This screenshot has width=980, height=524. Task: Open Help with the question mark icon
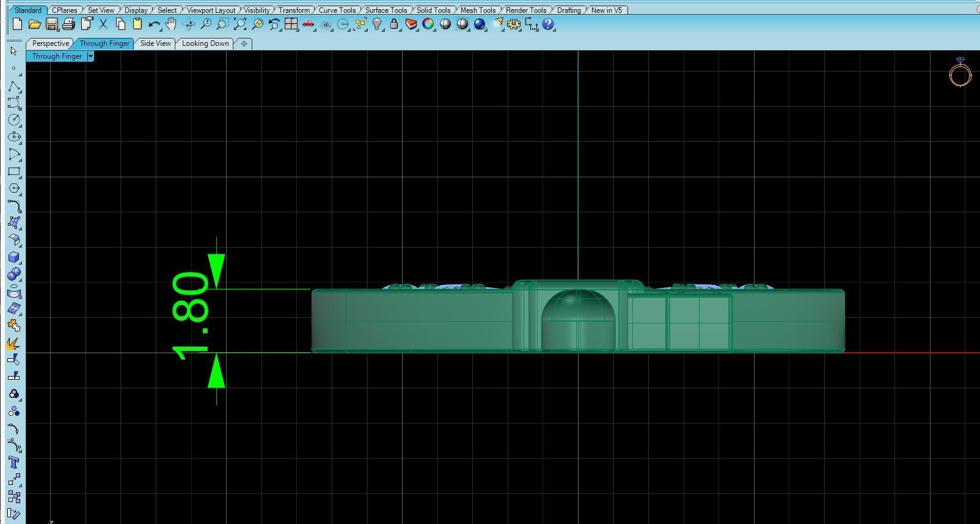[x=548, y=24]
